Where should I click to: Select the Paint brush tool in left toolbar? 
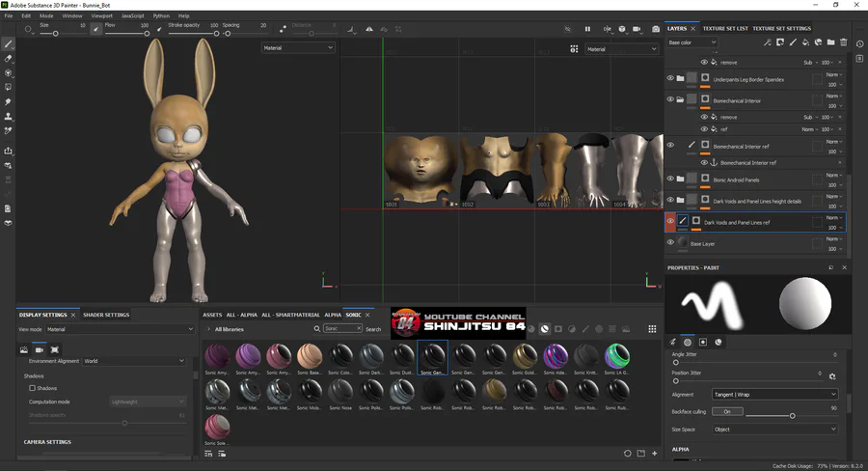[9, 43]
